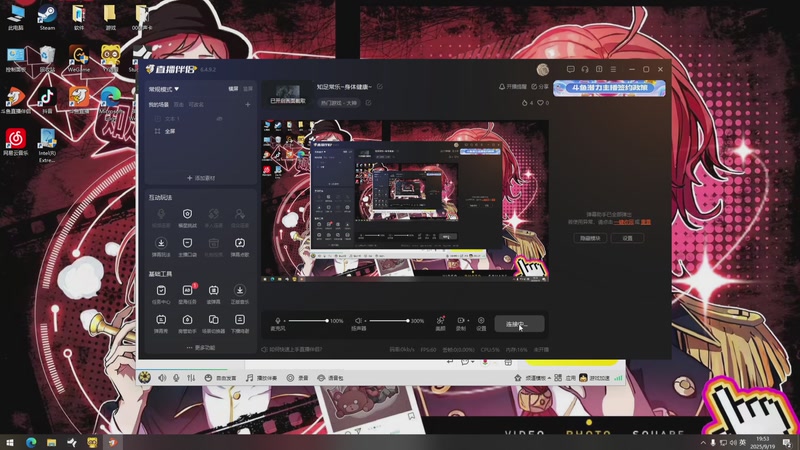This screenshot has width=800, height=450.
Task: Edit the stream title with the pencil icon
Action: [380, 87]
